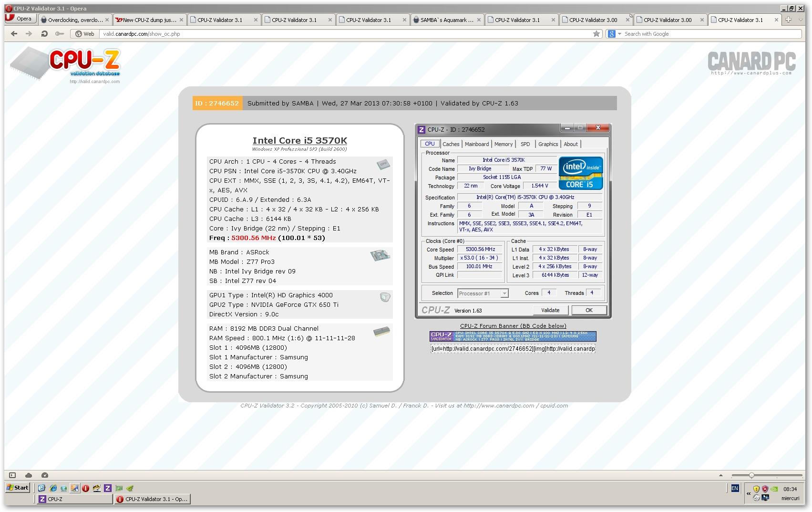Select the BB code URL text field
The width and height of the screenshot is (812, 512).
513,349
